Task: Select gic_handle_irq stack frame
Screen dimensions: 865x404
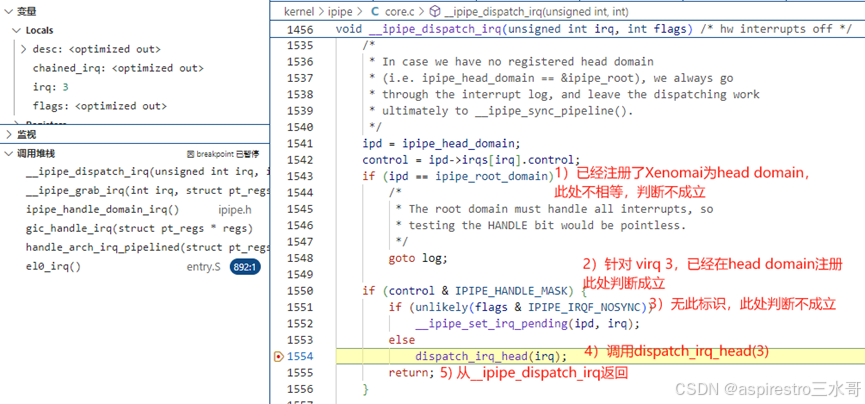Action: [x=139, y=228]
